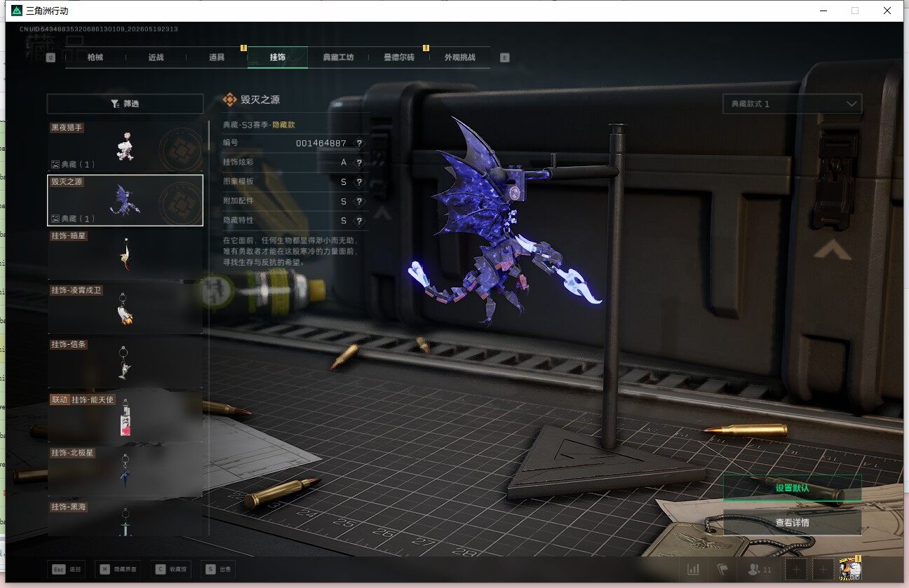Click the 毁灭之源 orange rarity emblem
This screenshot has width=909, height=588.
pos(229,100)
